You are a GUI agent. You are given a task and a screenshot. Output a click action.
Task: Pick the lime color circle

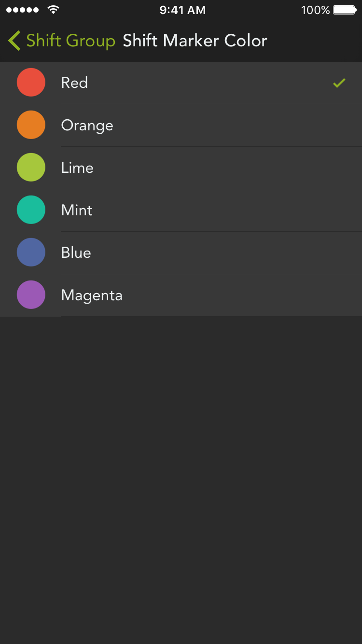click(31, 168)
